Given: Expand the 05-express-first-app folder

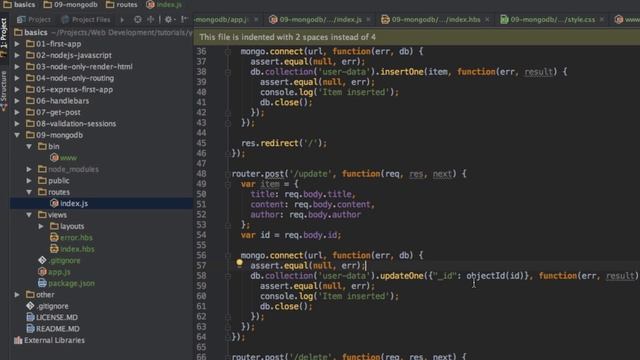Looking at the screenshot, I should coord(17,89).
